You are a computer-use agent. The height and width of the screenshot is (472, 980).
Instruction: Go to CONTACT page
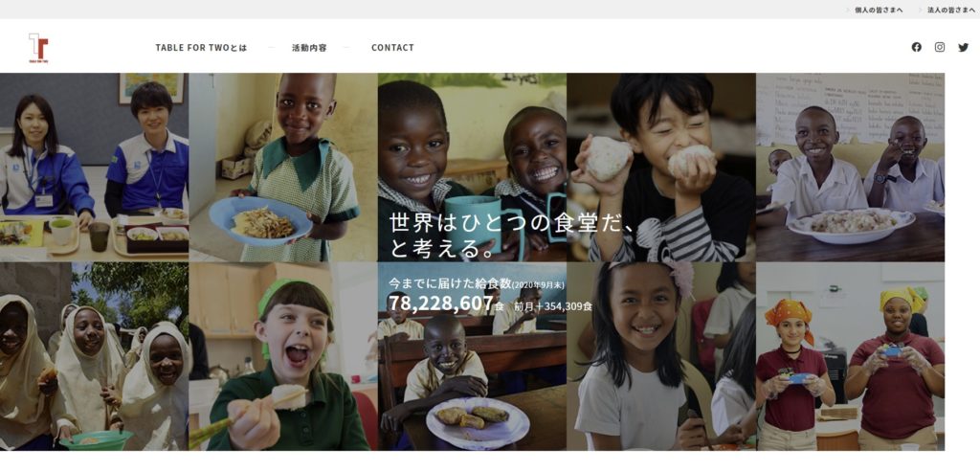[x=392, y=48]
